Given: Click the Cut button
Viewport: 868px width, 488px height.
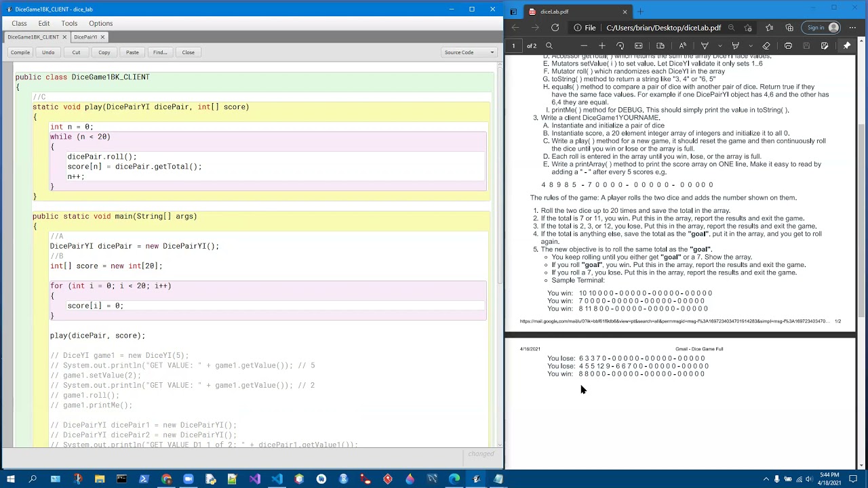Looking at the screenshot, I should pos(76,52).
